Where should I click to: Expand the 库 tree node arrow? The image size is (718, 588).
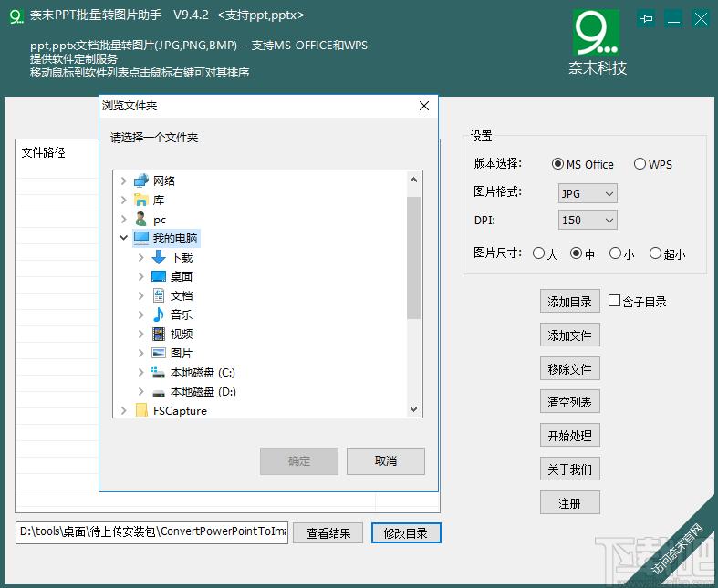point(123,200)
